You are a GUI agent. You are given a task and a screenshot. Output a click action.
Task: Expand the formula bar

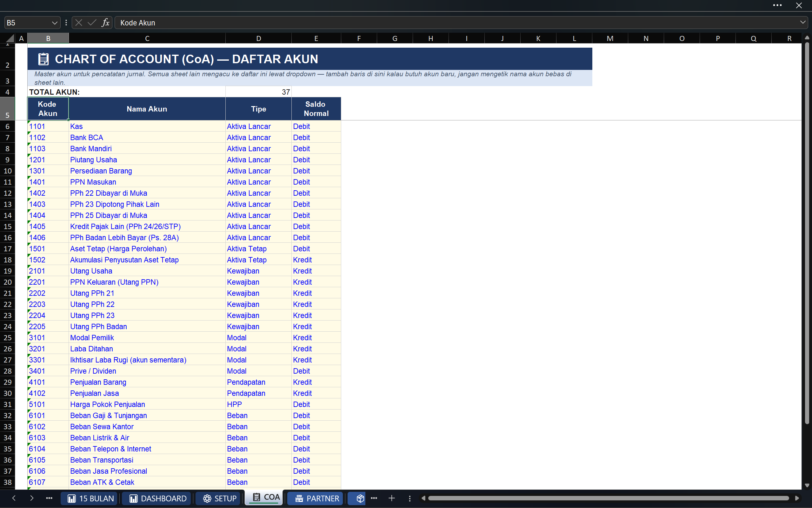coord(802,23)
